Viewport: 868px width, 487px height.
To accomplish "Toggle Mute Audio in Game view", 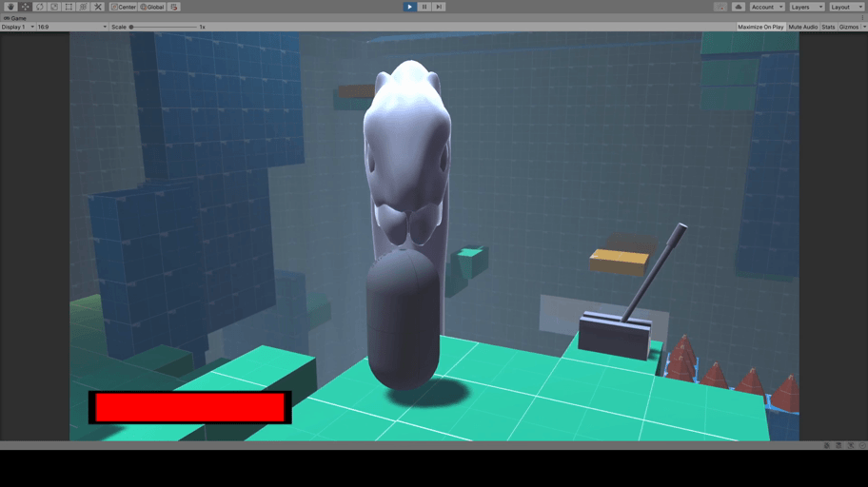I will click(x=802, y=27).
